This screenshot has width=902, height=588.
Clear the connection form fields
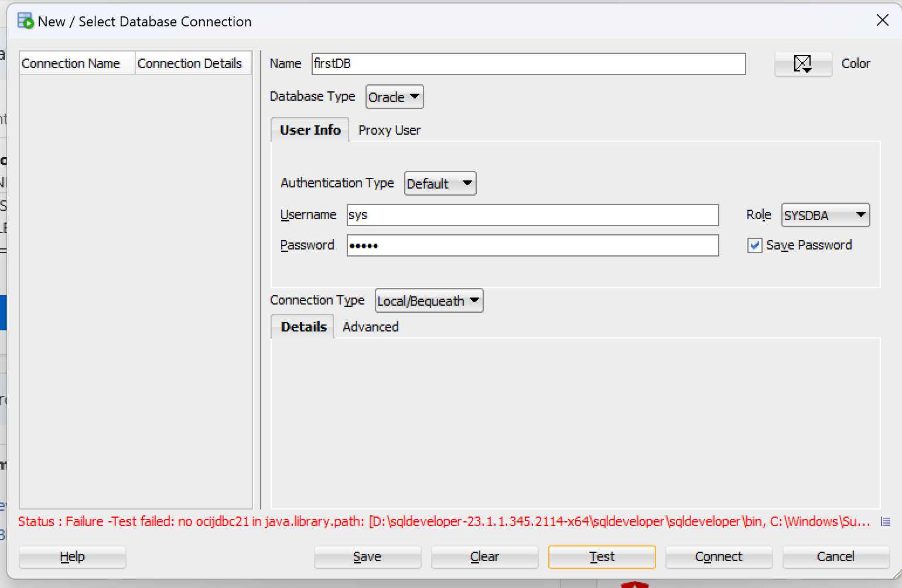click(484, 556)
